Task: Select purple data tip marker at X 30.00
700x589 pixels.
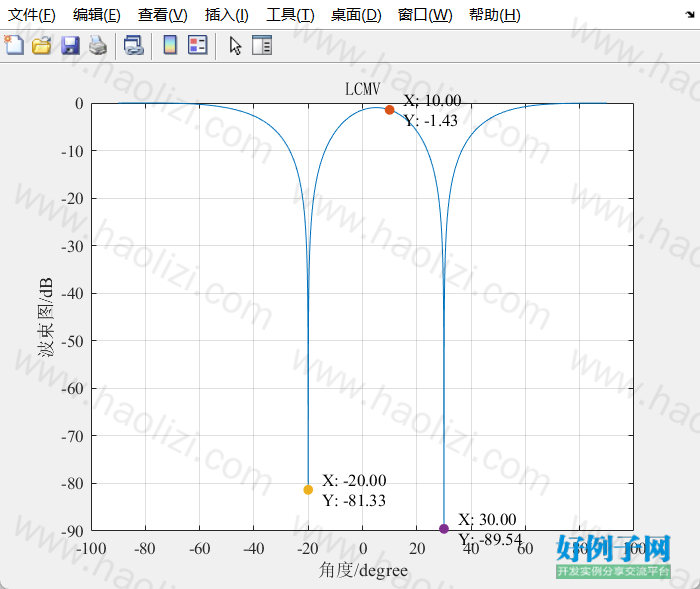Action: pos(444,529)
